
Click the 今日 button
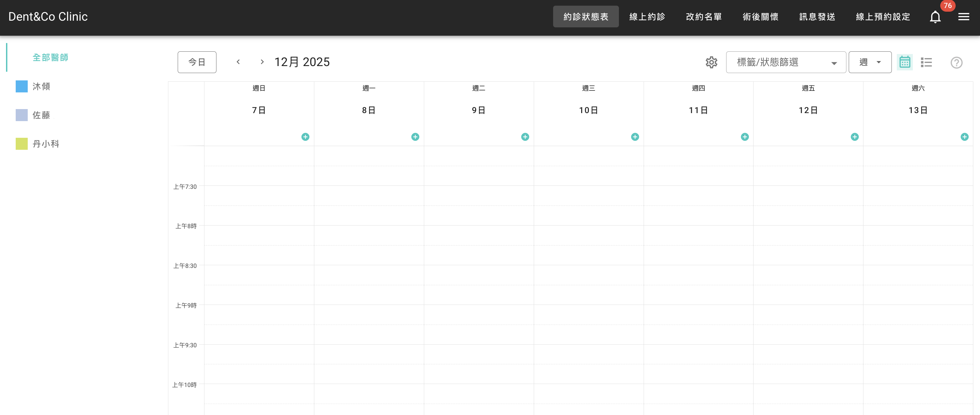(x=197, y=62)
